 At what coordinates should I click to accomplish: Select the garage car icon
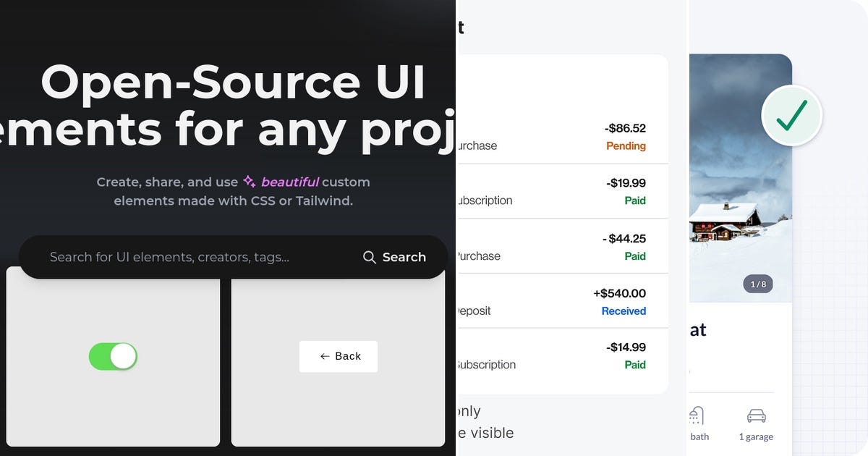pyautogui.click(x=756, y=416)
